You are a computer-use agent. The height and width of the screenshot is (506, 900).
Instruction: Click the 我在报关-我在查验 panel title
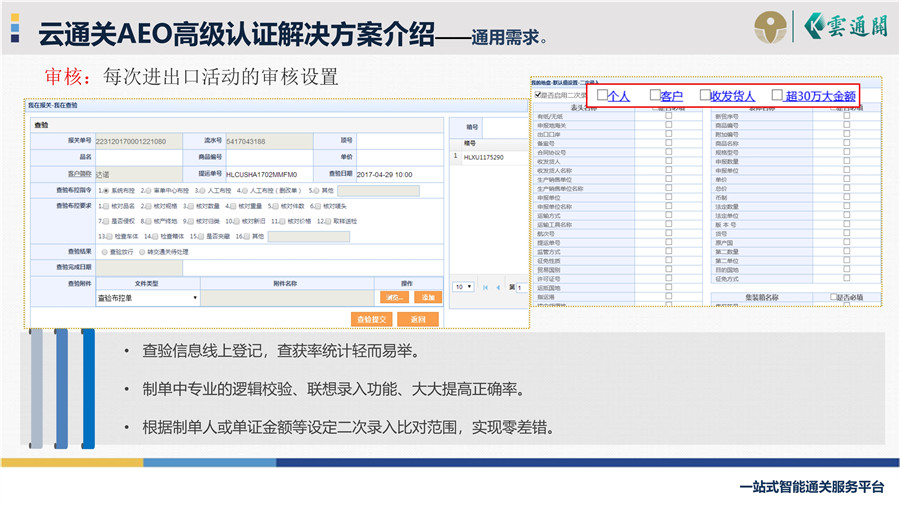click(53, 106)
